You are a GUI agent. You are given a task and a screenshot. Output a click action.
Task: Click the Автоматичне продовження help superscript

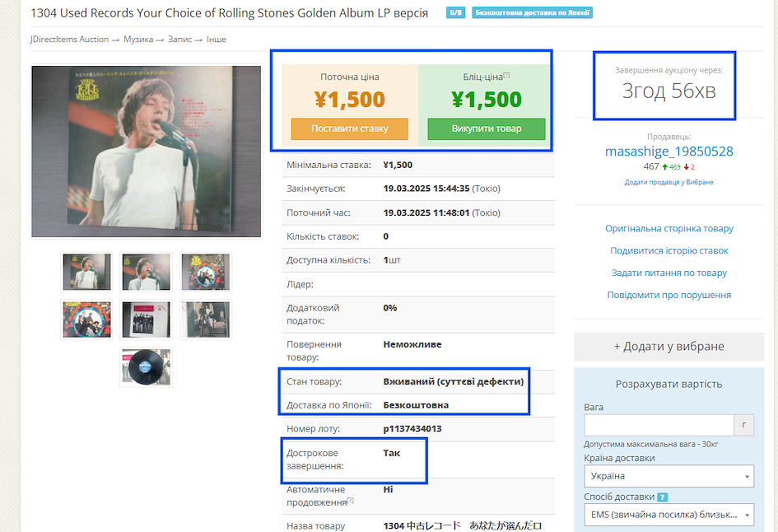[350, 500]
